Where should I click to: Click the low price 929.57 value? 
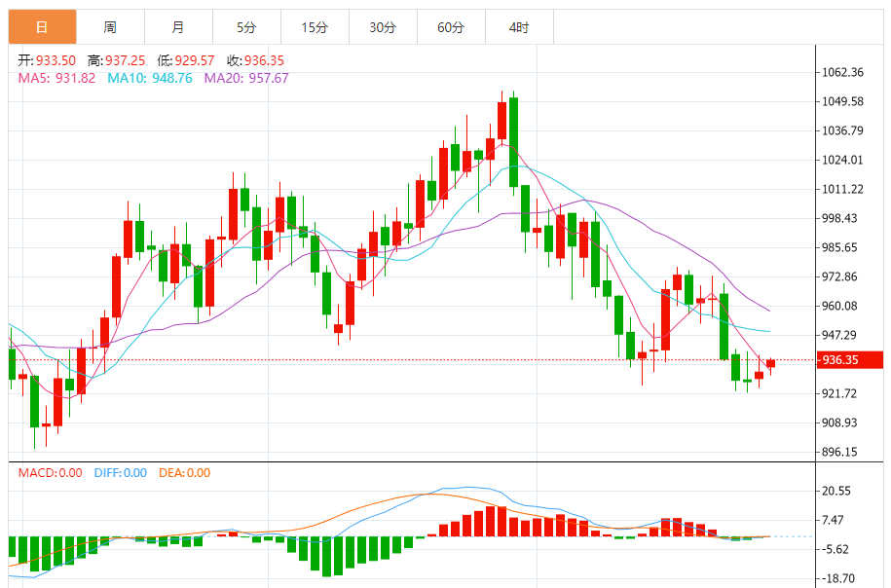click(x=195, y=60)
